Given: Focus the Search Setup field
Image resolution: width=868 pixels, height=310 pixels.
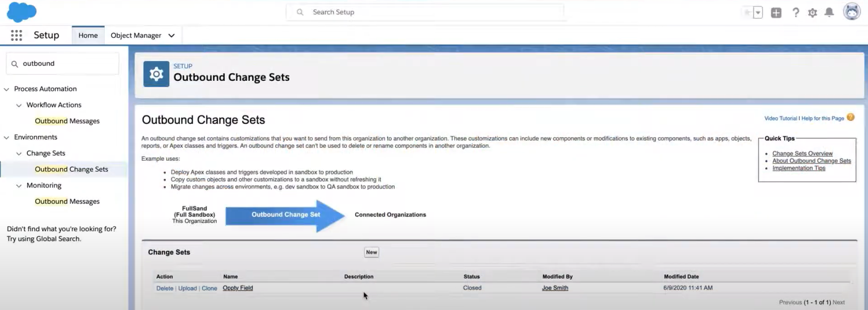Looking at the screenshot, I should (425, 12).
